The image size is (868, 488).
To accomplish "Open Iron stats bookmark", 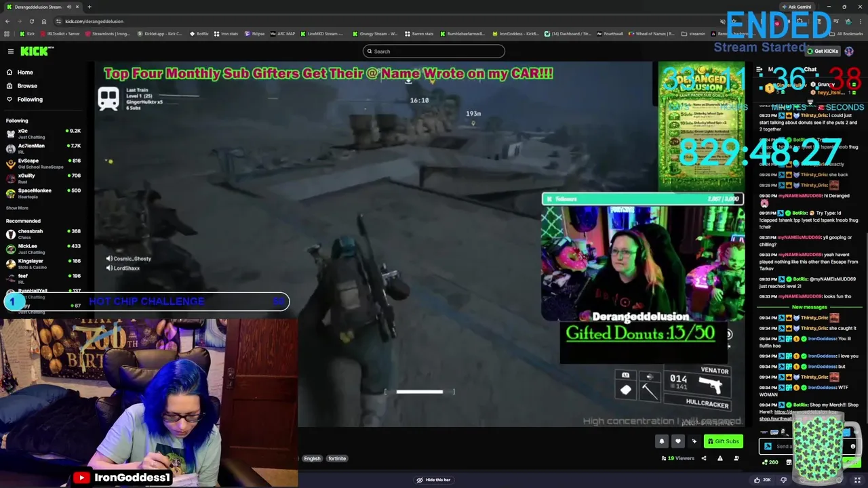I will tap(226, 33).
